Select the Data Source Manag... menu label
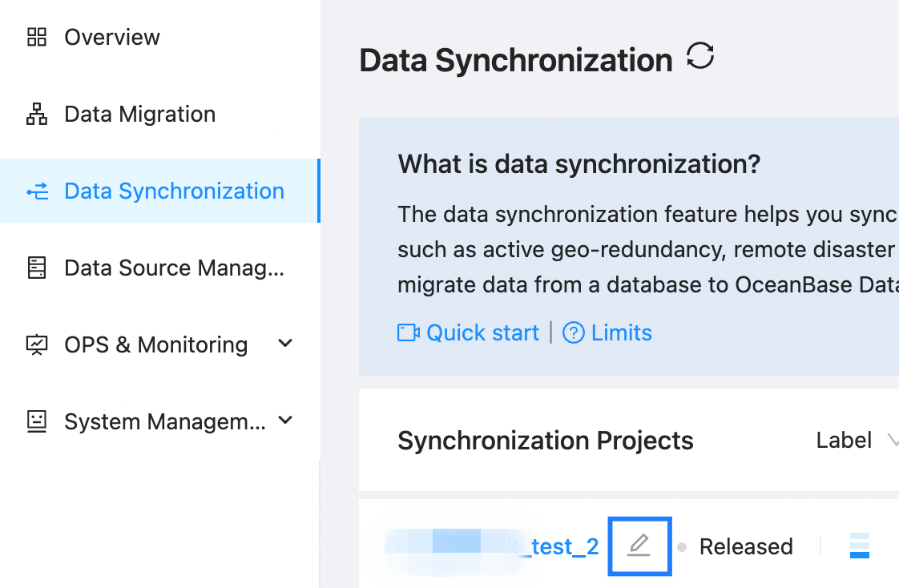Image resolution: width=899 pixels, height=588 pixels. [174, 268]
